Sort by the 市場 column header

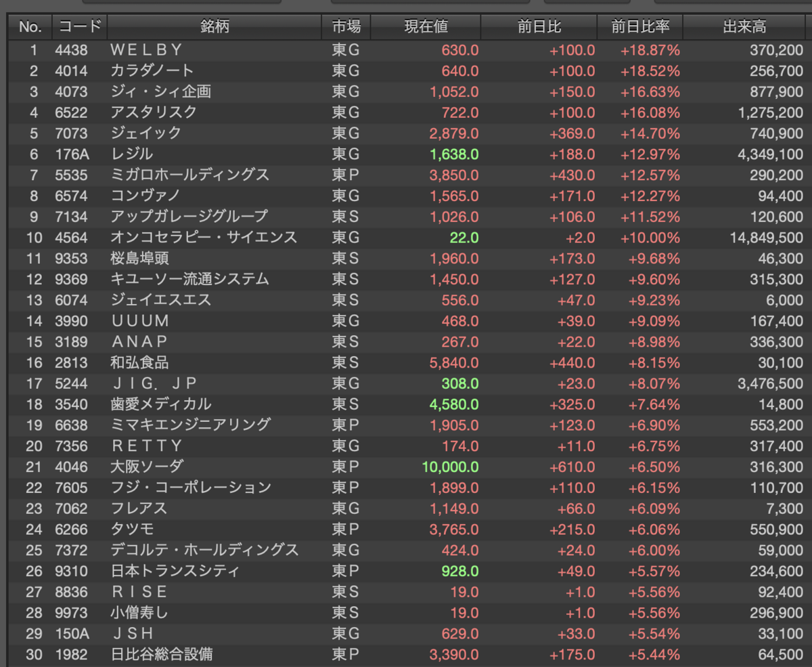point(346,27)
